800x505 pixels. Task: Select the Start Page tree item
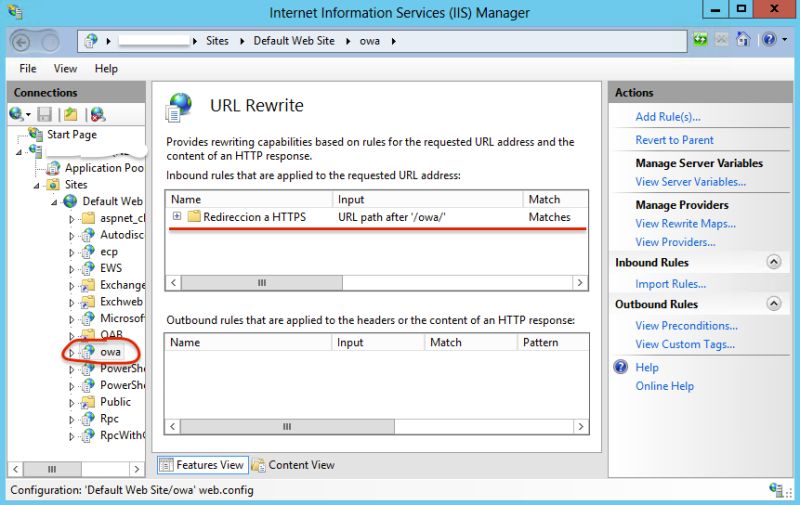coord(71,134)
